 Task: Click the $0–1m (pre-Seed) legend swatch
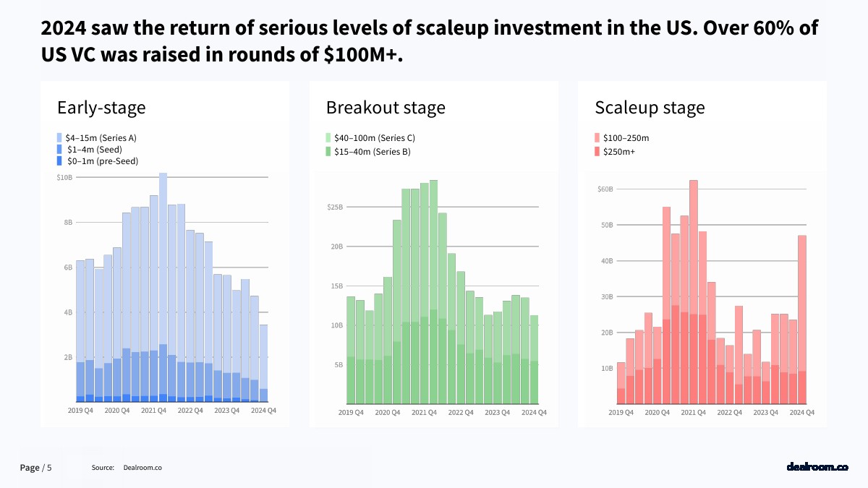coord(60,160)
